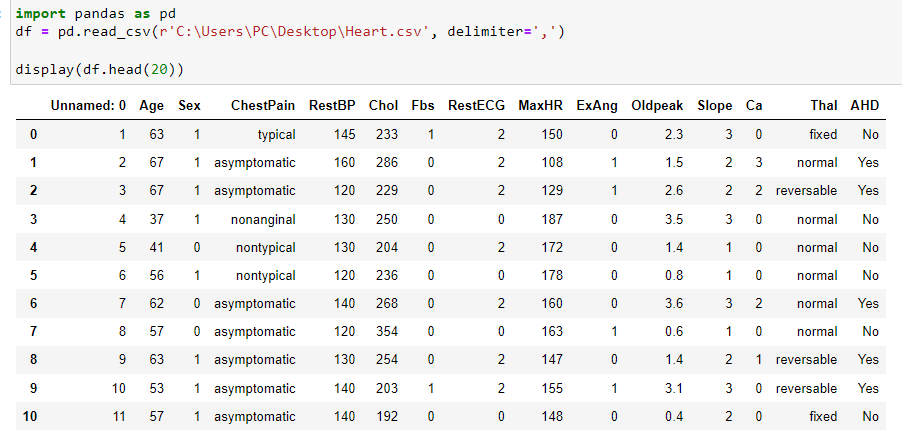This screenshot has width=902, height=434.
Task: Click the Oldpeak column header
Action: 657,106
